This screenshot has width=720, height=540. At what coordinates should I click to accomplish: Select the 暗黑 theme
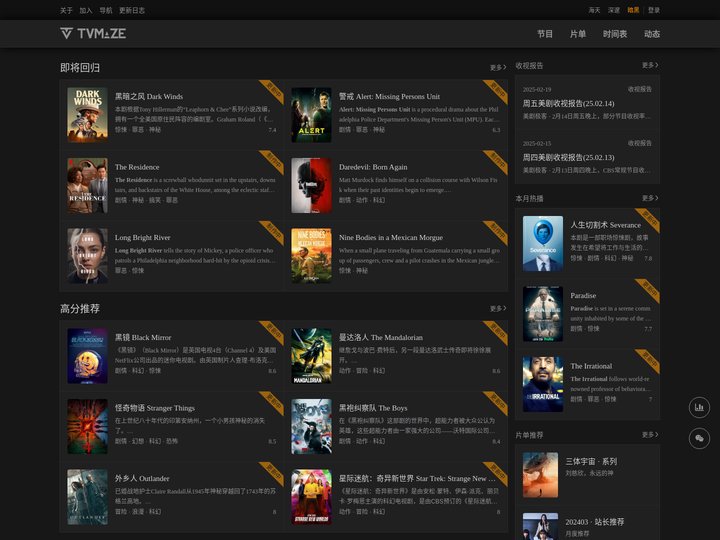(x=633, y=10)
